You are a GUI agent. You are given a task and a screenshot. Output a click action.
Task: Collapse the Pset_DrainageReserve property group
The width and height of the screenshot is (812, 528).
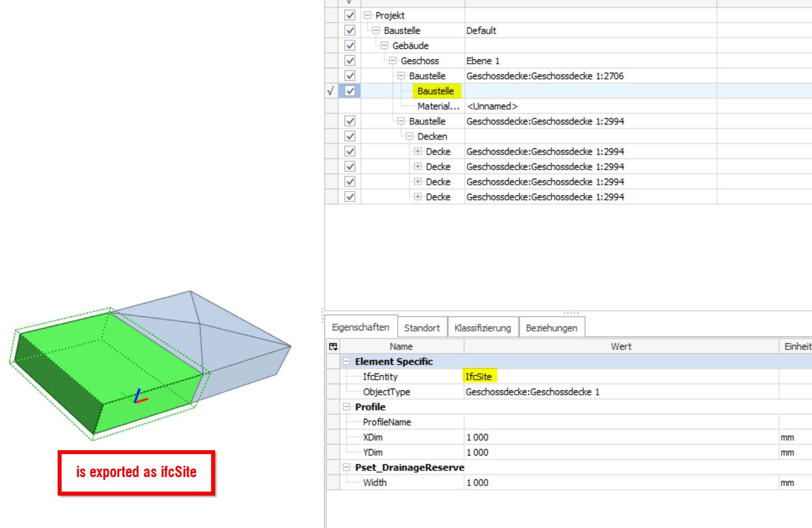[x=348, y=468]
